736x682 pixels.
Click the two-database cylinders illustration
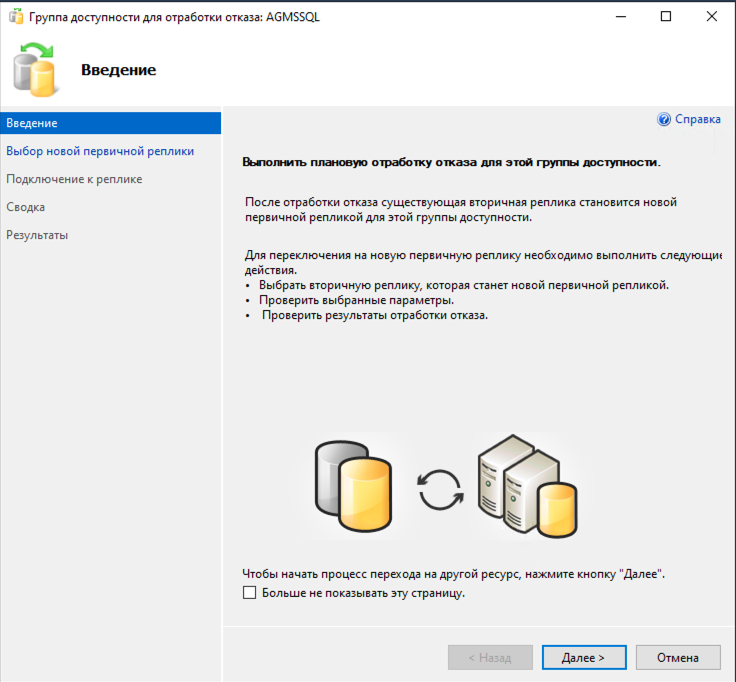coord(353,486)
